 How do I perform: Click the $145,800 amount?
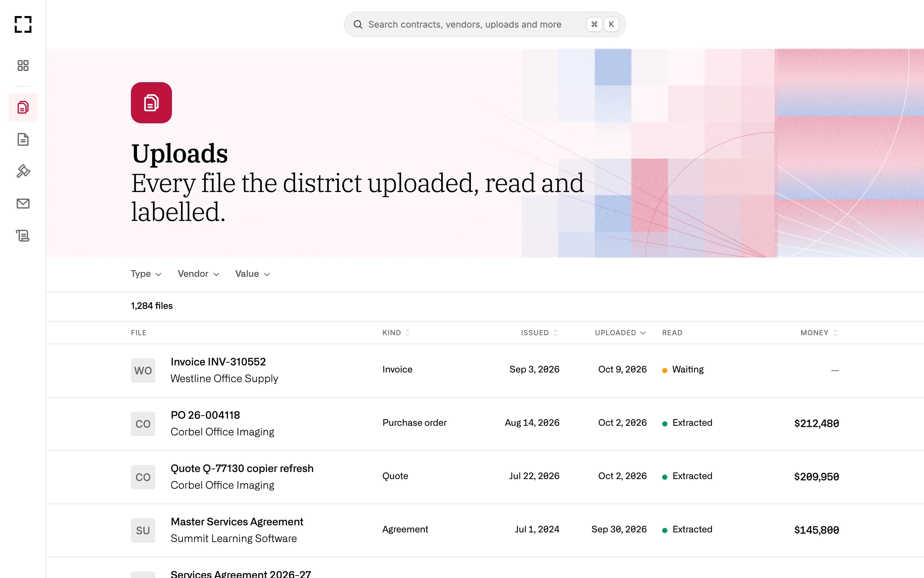tap(816, 530)
